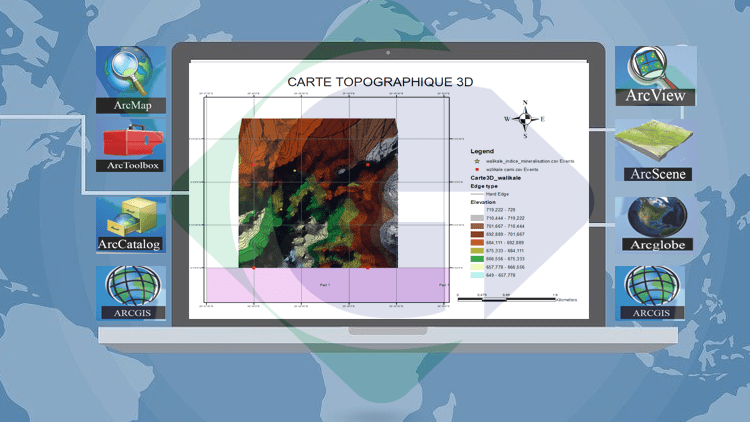Click the north arrow compass rose
This screenshot has height=422, width=750.
coord(525,119)
